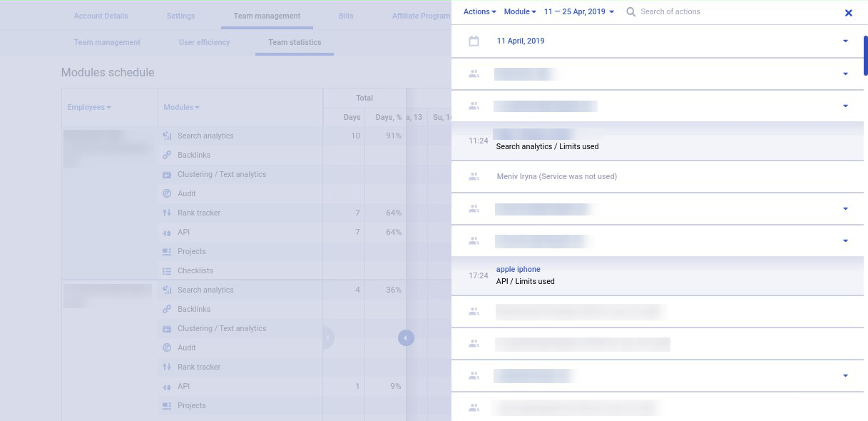Click the user icon next to Meniv Iryna
The image size is (868, 421).
474,176
